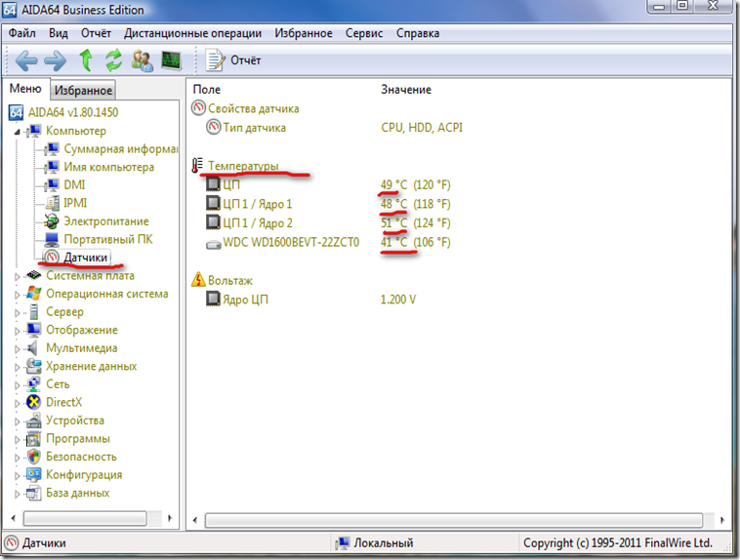The image size is (740, 560).
Task: Click the green Refresh arrows icon
Action: 114,60
